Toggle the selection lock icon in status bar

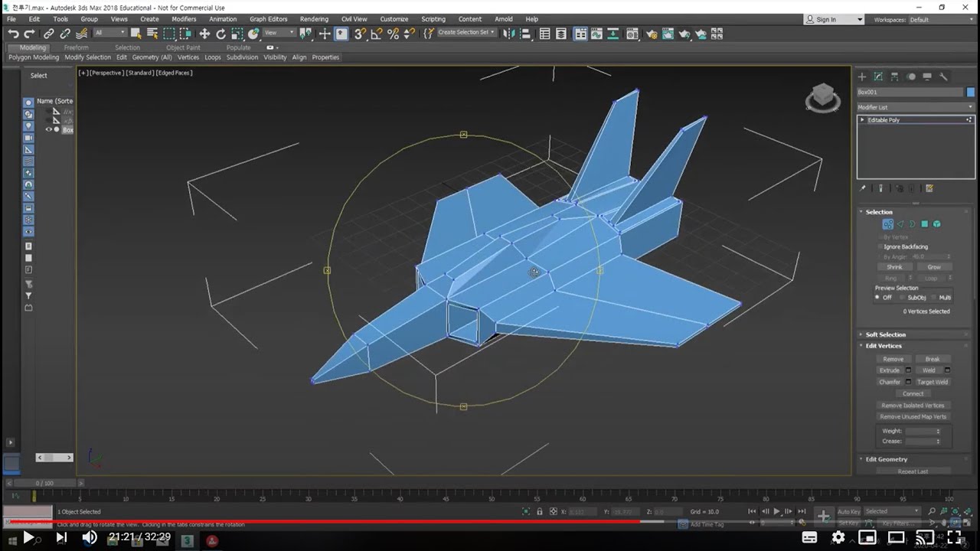click(540, 511)
